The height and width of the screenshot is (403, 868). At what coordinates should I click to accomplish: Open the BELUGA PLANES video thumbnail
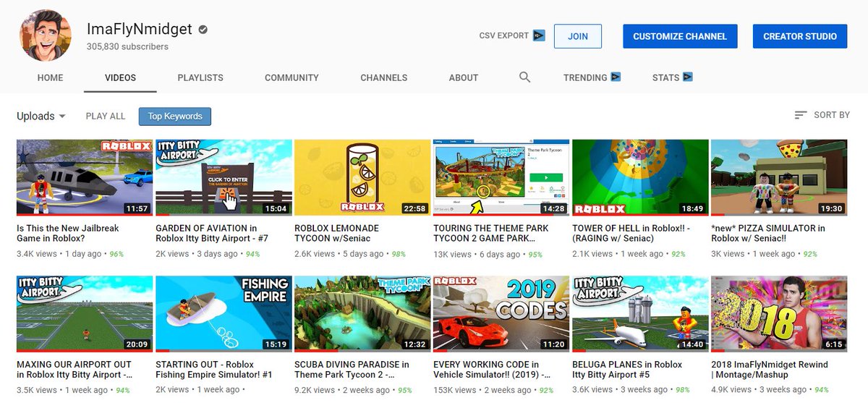tap(640, 314)
